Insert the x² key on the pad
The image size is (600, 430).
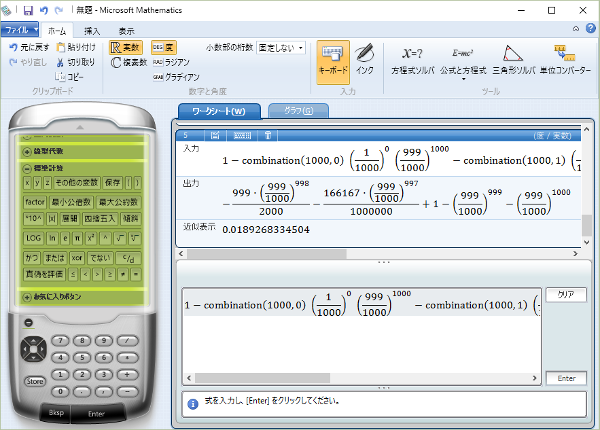91,238
